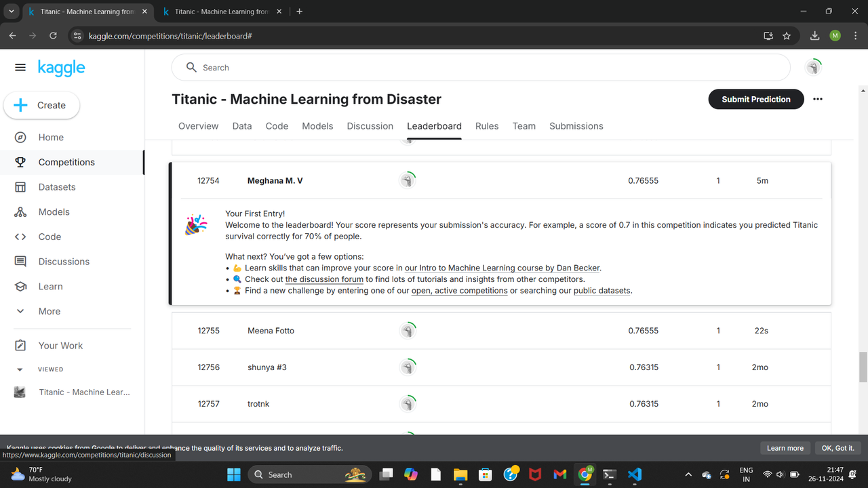This screenshot has width=868, height=488.
Task: Switch to Discussion tab
Action: (370, 126)
